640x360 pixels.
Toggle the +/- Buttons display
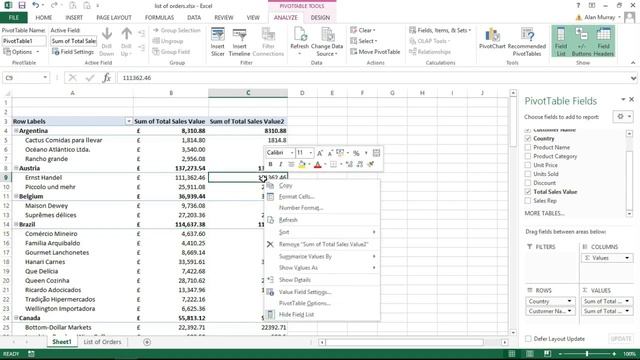(581, 42)
